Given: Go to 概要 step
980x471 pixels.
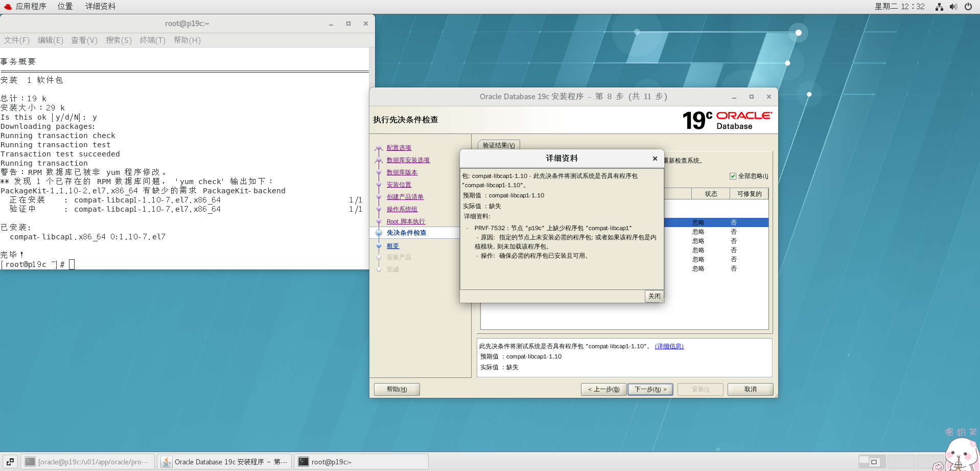Looking at the screenshot, I should click(x=393, y=246).
